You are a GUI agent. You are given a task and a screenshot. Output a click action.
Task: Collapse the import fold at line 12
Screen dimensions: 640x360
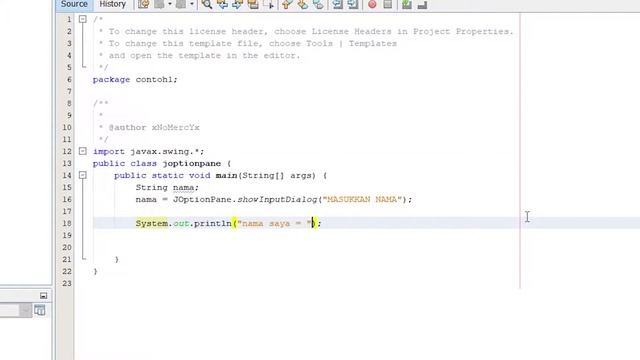coord(82,151)
